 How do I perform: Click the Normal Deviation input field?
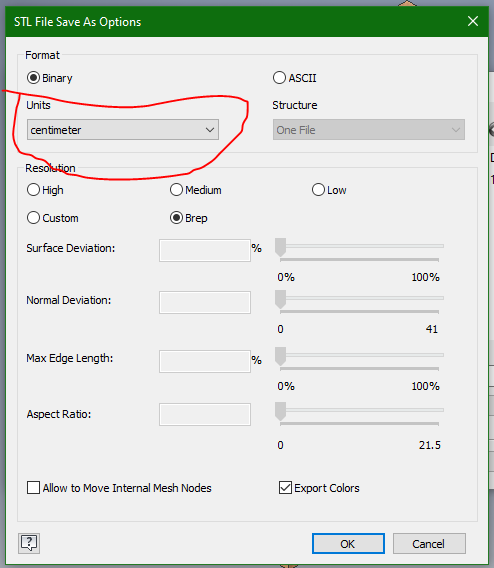click(x=205, y=302)
